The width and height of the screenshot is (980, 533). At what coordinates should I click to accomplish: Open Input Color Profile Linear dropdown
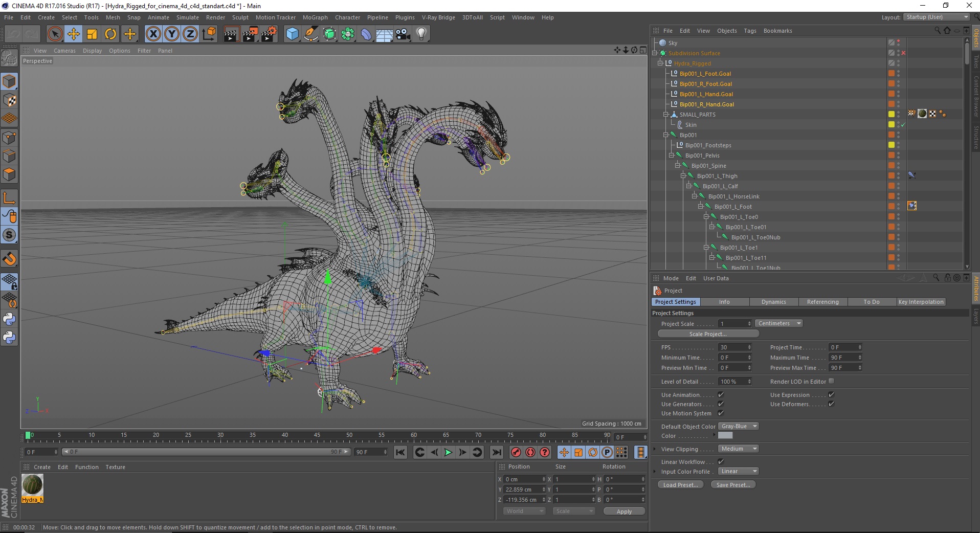click(739, 471)
